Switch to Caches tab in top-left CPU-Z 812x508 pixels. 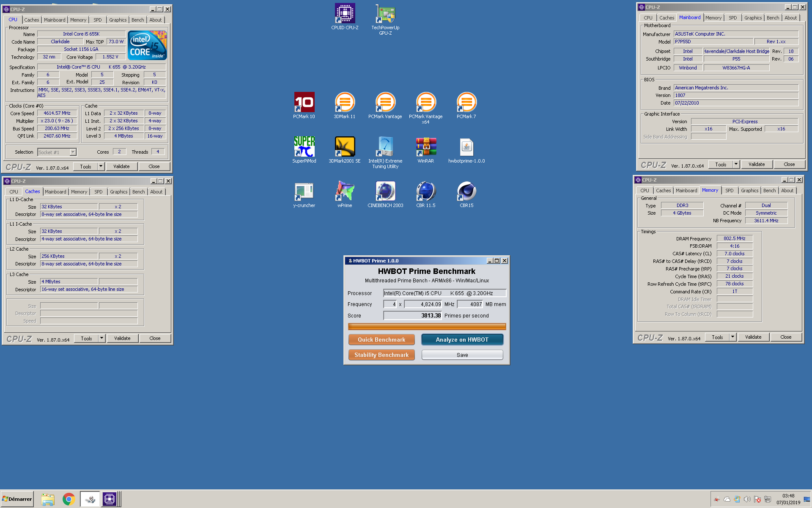[x=31, y=20]
